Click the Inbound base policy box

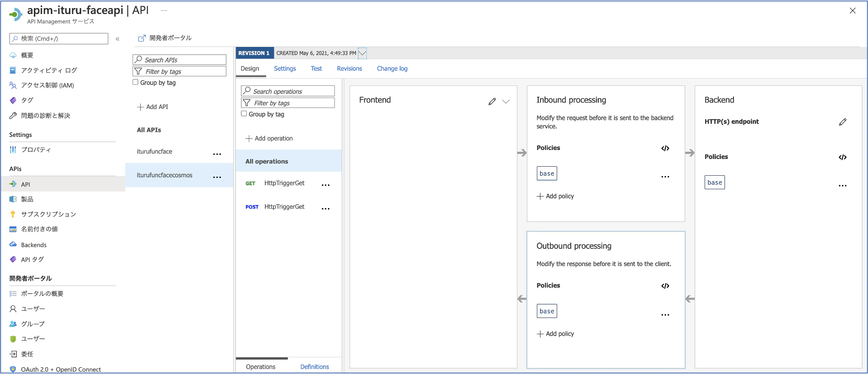(547, 173)
